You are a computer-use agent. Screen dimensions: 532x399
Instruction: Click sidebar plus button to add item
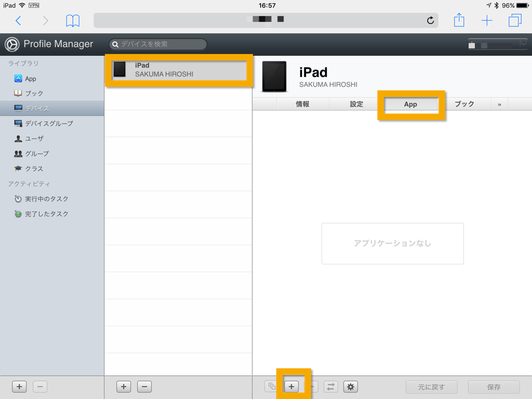(x=19, y=387)
